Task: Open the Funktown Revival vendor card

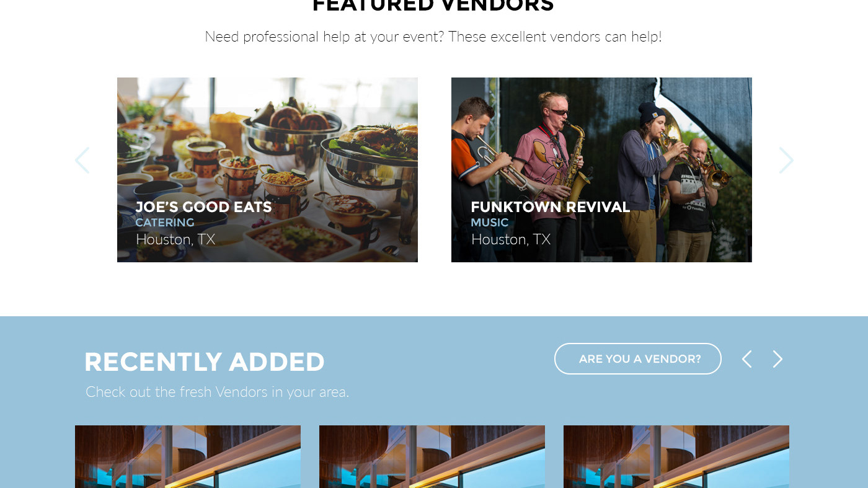Action: [601, 170]
